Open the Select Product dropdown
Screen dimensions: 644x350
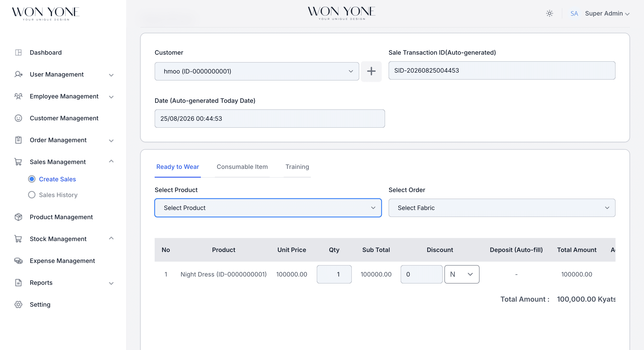point(268,208)
